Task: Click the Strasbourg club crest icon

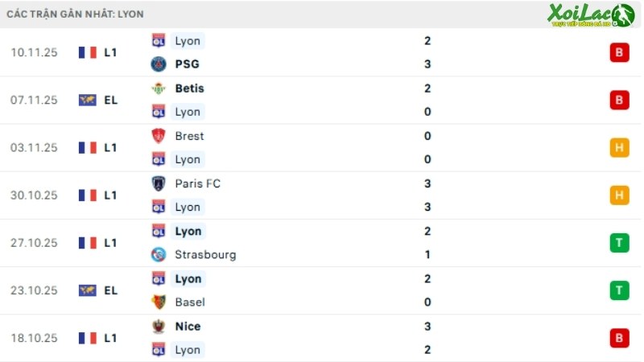Action: coord(159,254)
